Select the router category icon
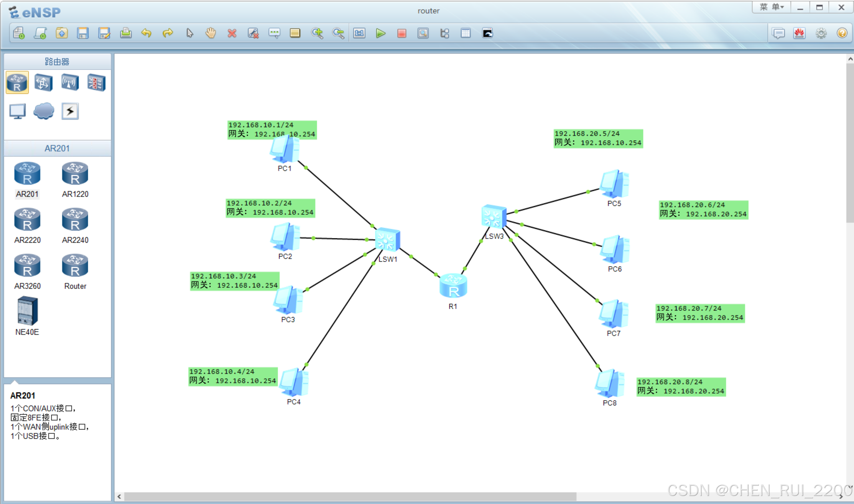 click(17, 82)
